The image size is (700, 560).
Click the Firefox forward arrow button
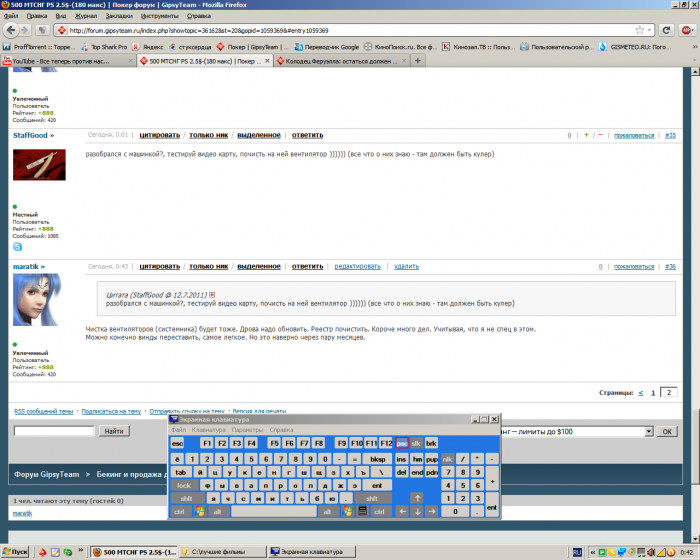25,30
